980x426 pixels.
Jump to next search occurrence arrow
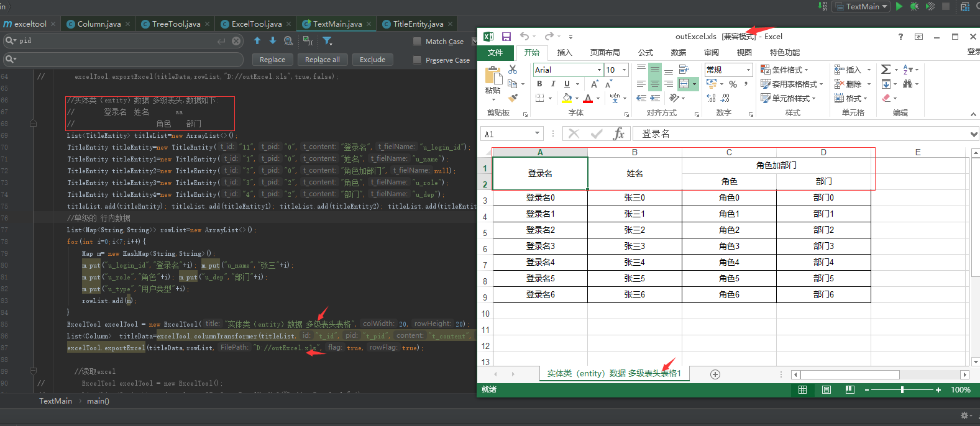pyautogui.click(x=272, y=40)
